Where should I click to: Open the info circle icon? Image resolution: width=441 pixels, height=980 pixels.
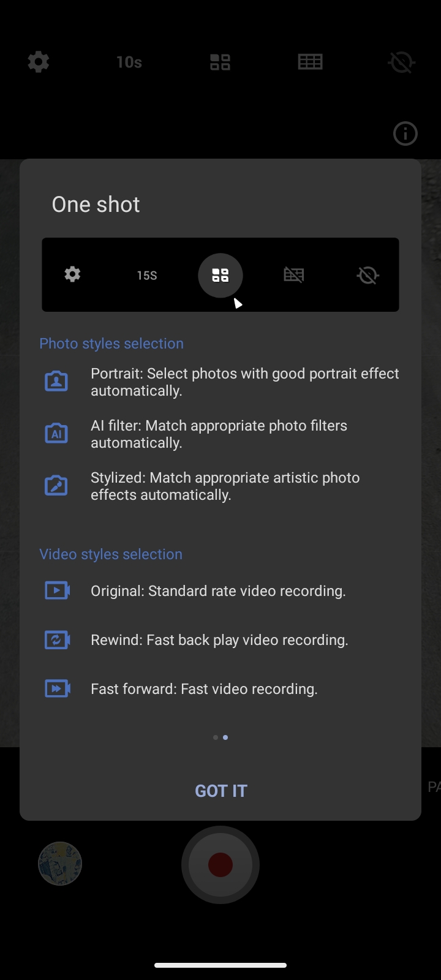(x=405, y=134)
